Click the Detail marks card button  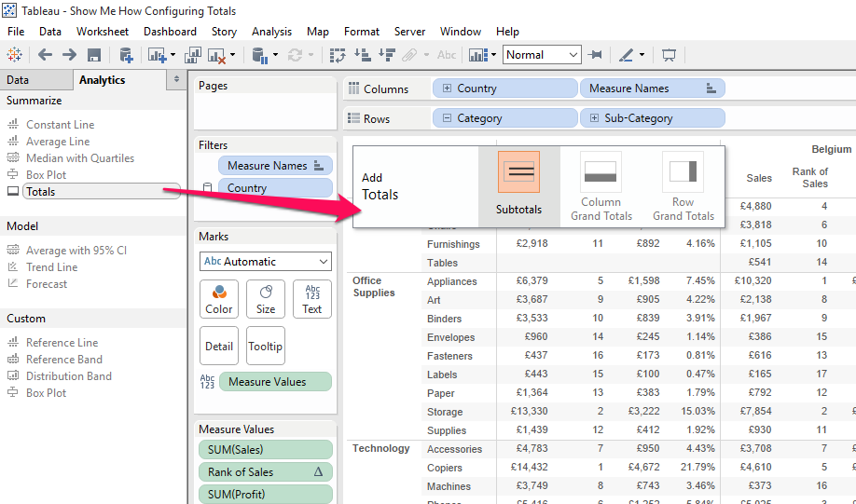219,346
